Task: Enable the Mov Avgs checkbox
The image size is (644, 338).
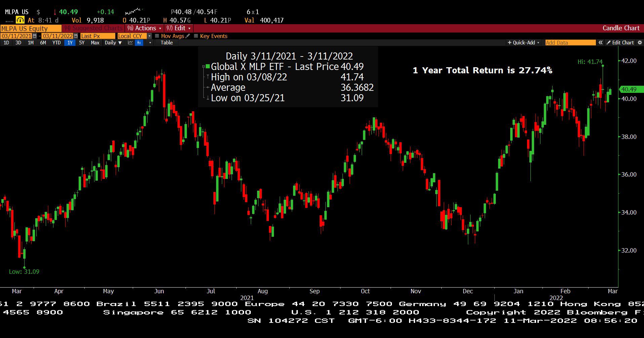Action: [157, 36]
